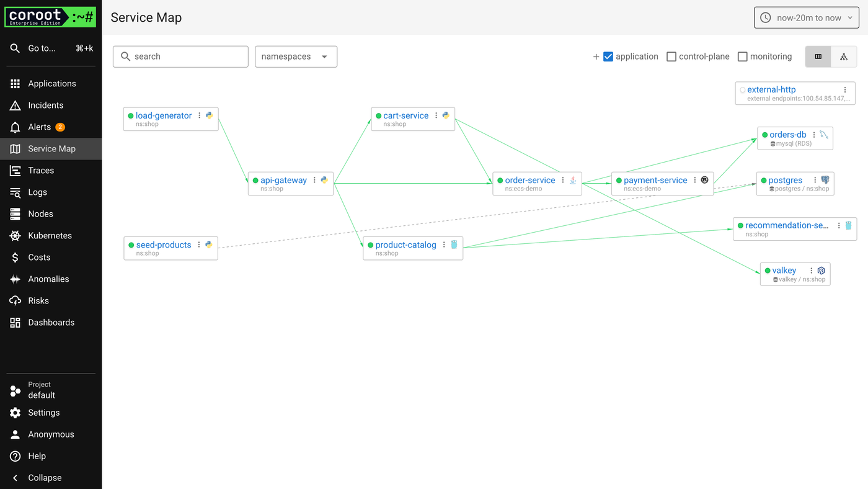This screenshot has height=489, width=868.
Task: Click the Python icon on load-generator
Action: [209, 115]
